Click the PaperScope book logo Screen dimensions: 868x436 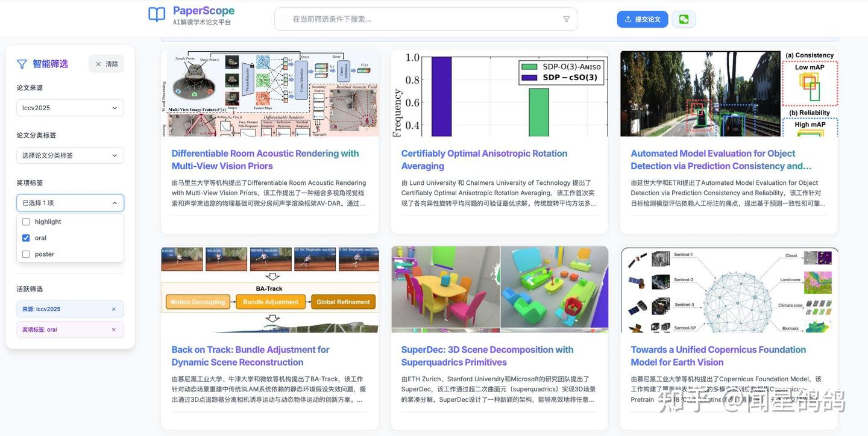click(x=156, y=15)
